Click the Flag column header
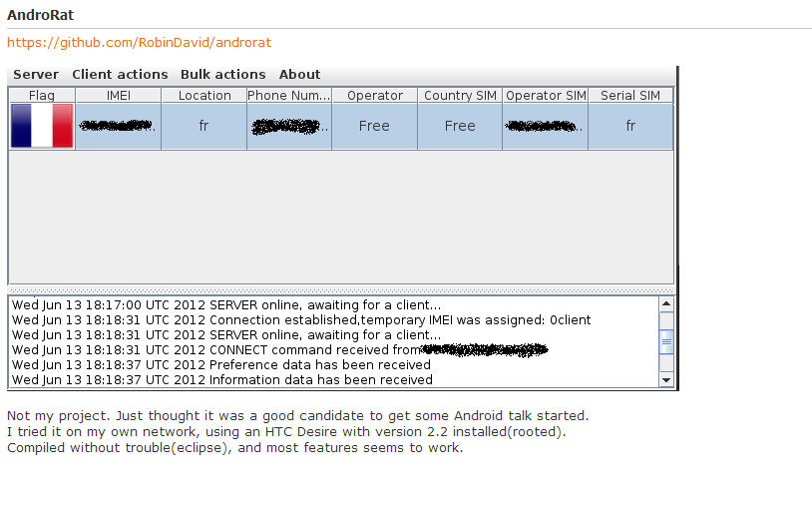Screen dimensions: 812x507 (42, 95)
